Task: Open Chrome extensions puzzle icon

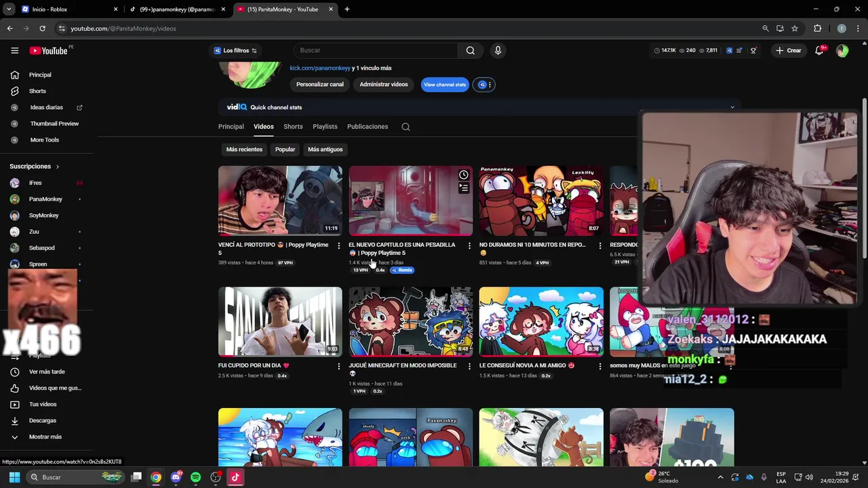Action: pyautogui.click(x=817, y=28)
